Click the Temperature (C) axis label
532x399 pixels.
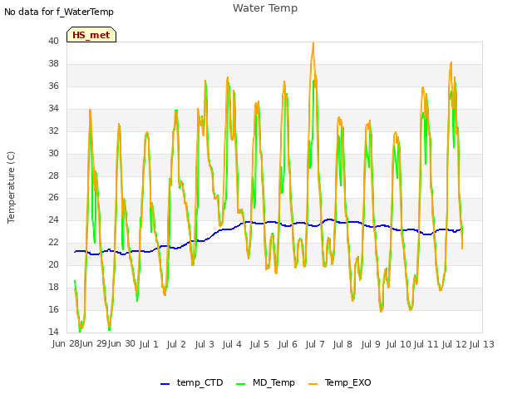tap(11, 187)
